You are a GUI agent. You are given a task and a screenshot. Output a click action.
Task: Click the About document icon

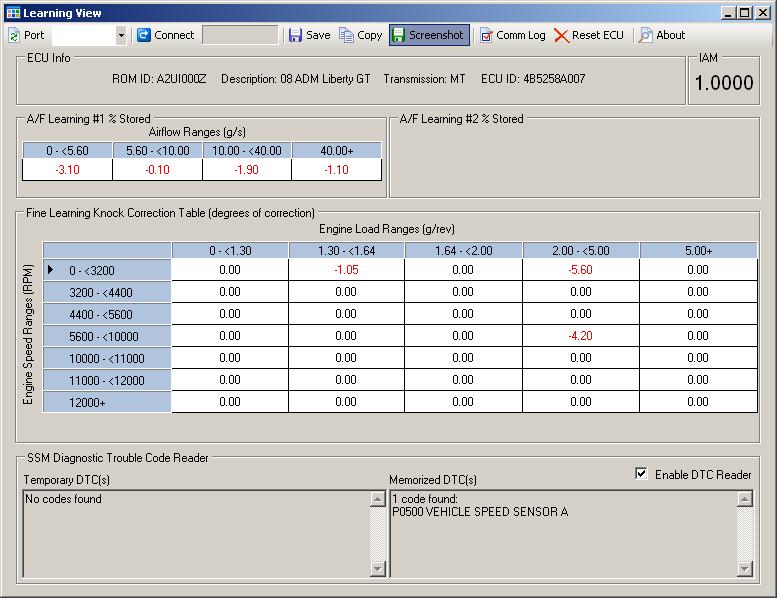coord(646,35)
